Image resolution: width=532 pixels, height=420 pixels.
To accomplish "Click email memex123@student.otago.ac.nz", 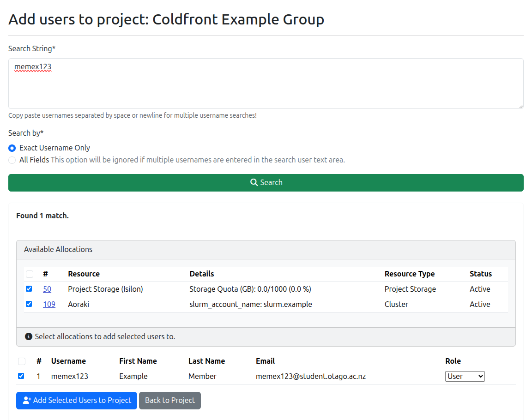I will pos(311,376).
